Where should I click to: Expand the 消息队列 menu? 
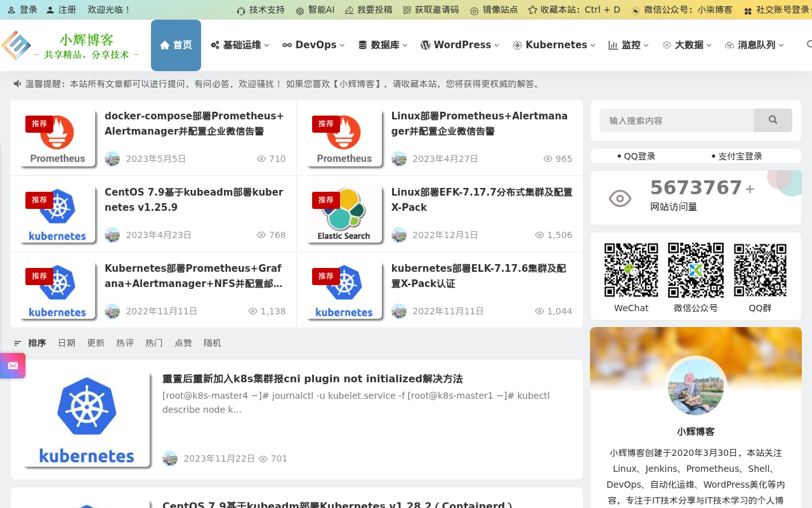(754, 45)
